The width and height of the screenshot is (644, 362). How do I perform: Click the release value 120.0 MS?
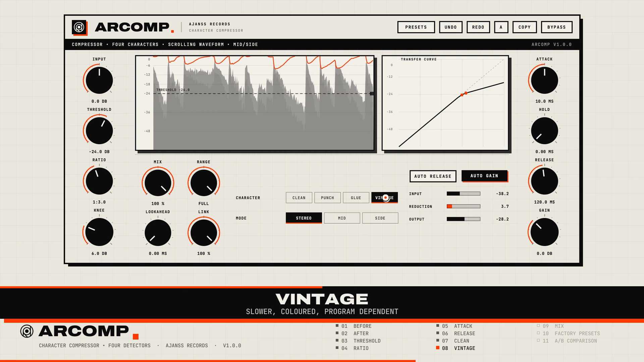point(544,202)
